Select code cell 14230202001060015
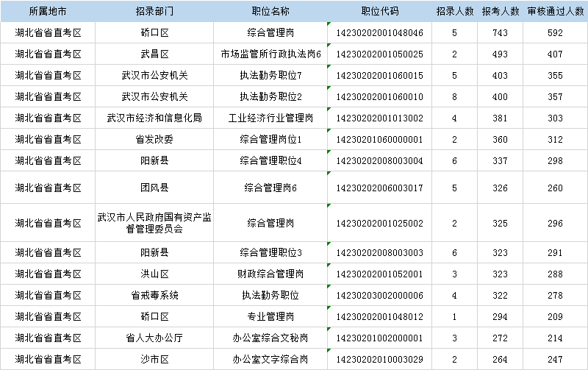The width and height of the screenshot is (588, 370). click(x=379, y=76)
